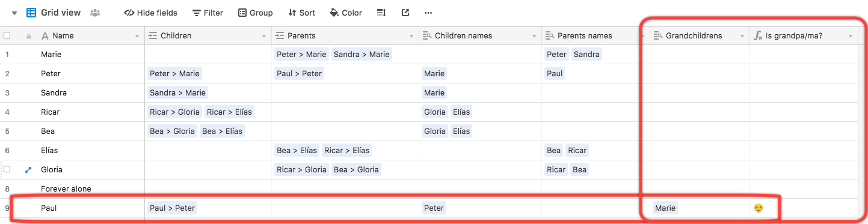
Task: Click the row height icon in toolbar
Action: click(381, 13)
